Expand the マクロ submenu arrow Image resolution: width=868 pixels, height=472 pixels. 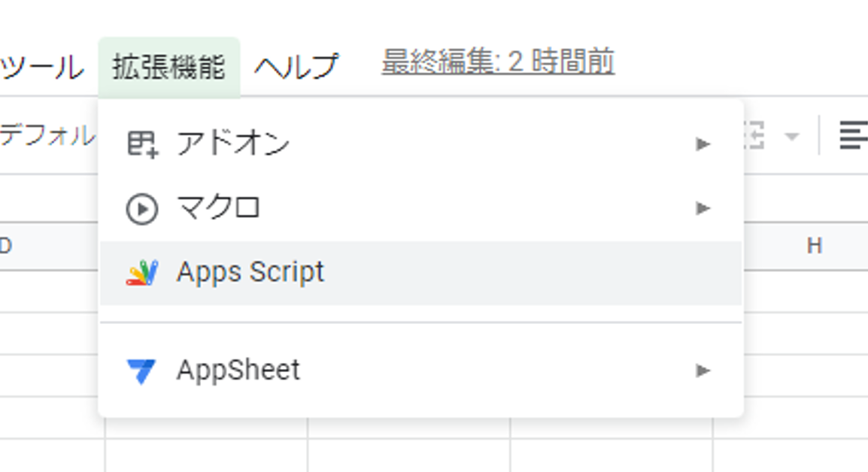click(x=703, y=209)
